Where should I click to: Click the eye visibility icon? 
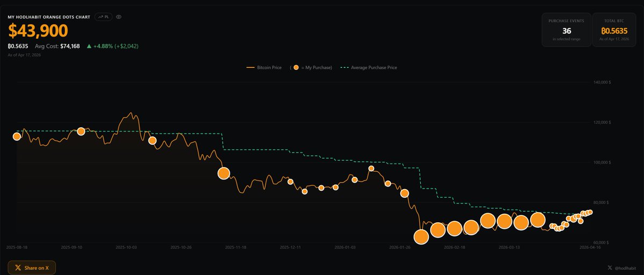(119, 17)
